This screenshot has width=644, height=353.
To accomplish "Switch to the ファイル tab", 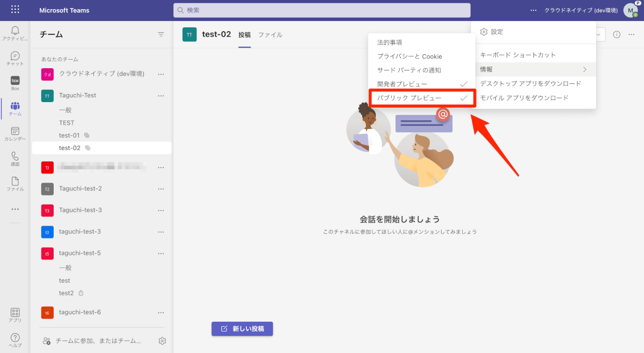I will pos(270,35).
